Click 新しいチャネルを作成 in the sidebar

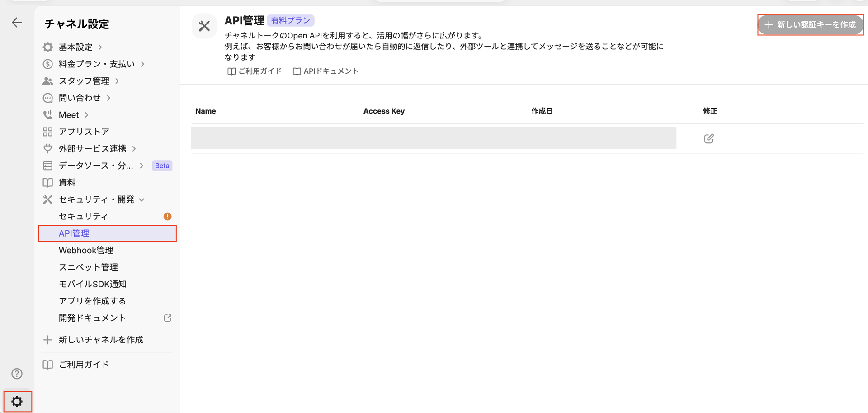pyautogui.click(x=101, y=340)
